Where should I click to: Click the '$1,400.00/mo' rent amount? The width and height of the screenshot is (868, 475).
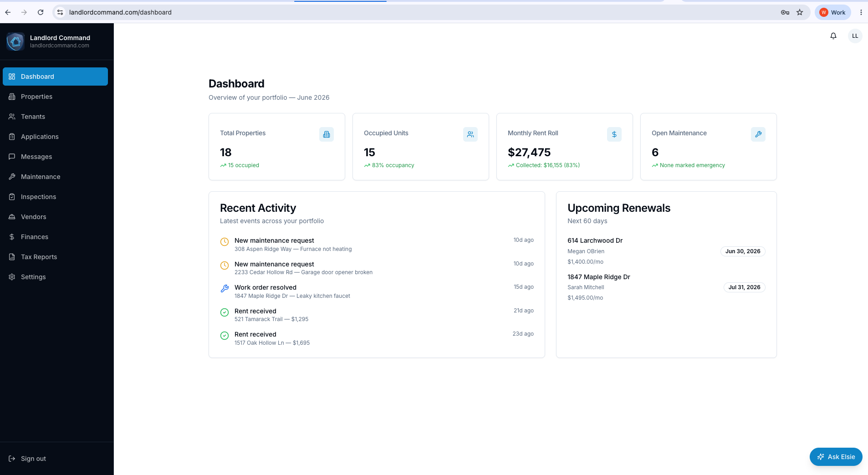(x=585, y=262)
